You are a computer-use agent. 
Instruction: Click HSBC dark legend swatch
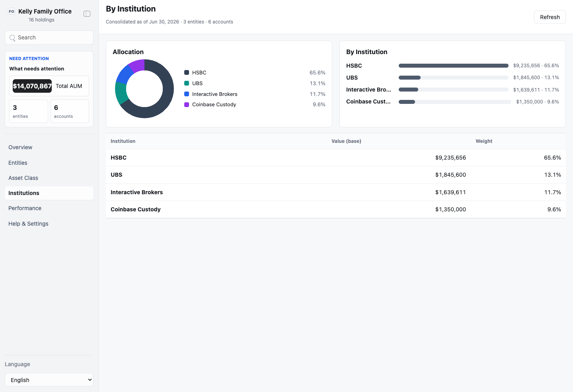tap(187, 72)
